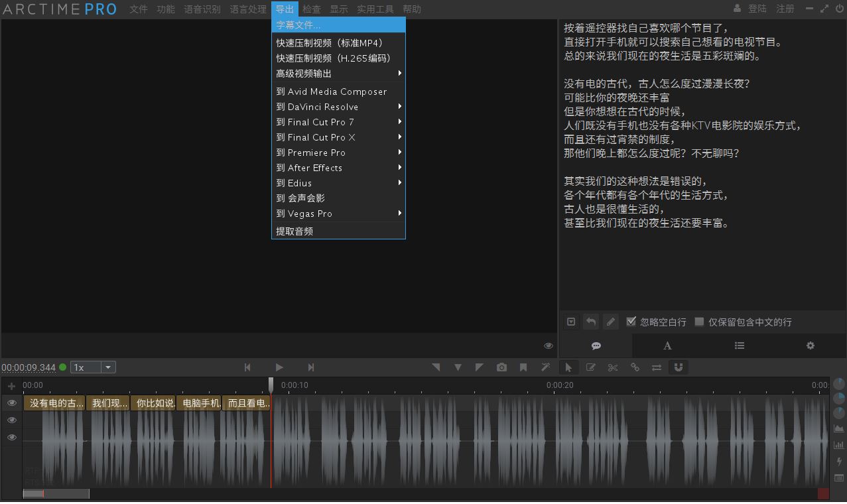This screenshot has width=847, height=504.
Task: Open the 1x playback speed dropdown
Action: pyautogui.click(x=94, y=367)
